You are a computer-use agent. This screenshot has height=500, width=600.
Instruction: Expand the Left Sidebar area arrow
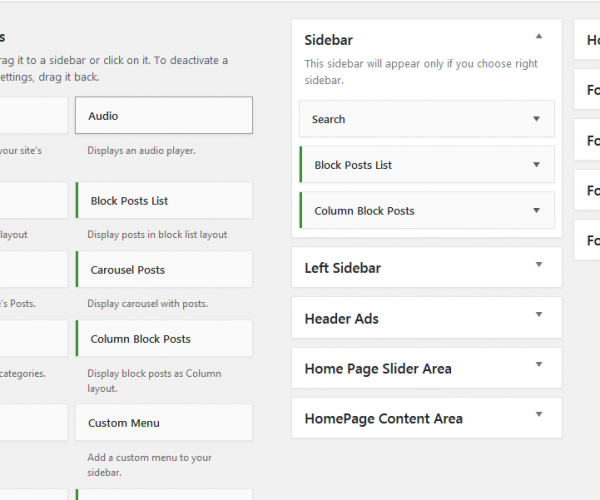click(539, 265)
